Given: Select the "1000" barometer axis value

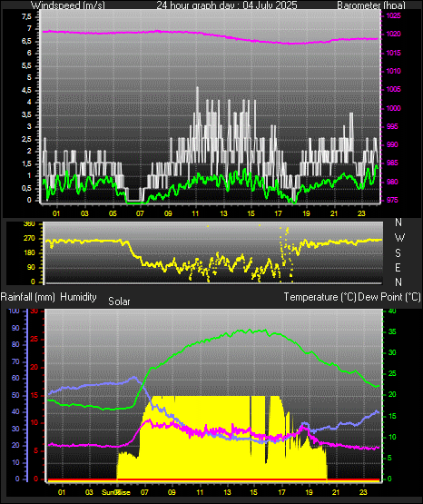Looking at the screenshot, I should 393,108.
